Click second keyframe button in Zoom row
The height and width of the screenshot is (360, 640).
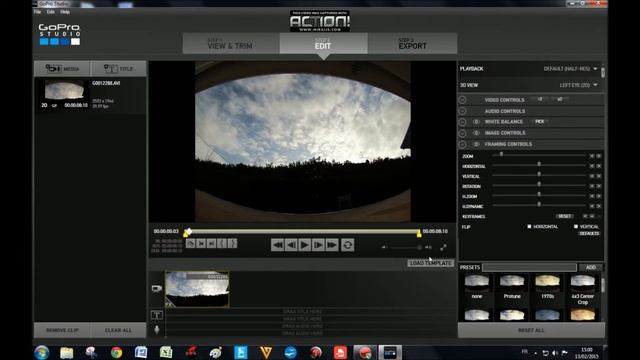click(599, 156)
